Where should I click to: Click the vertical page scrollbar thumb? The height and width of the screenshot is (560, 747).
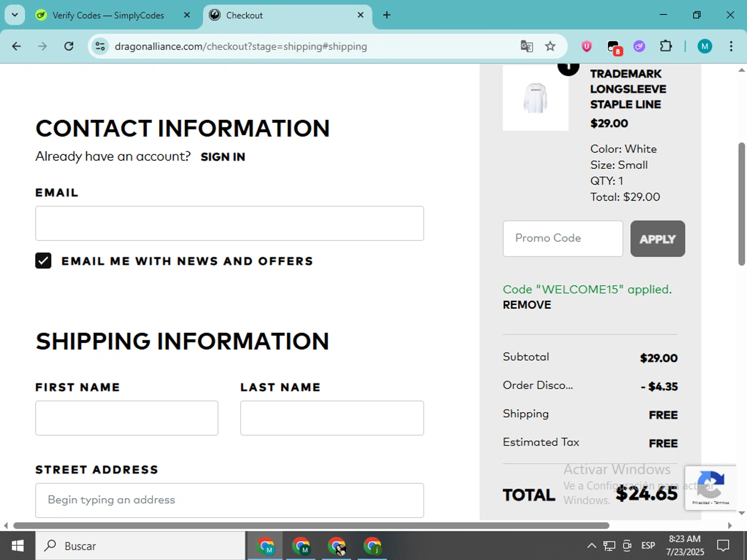tap(742, 204)
